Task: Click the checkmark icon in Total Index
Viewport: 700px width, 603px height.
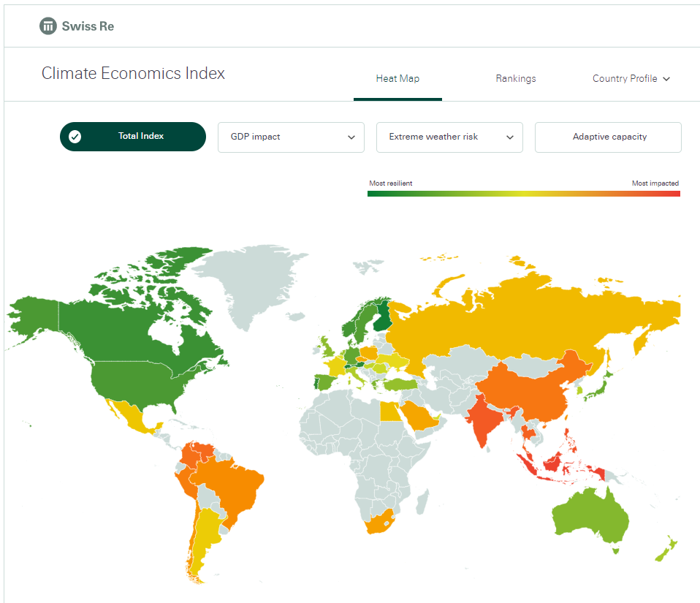Action: coord(75,136)
